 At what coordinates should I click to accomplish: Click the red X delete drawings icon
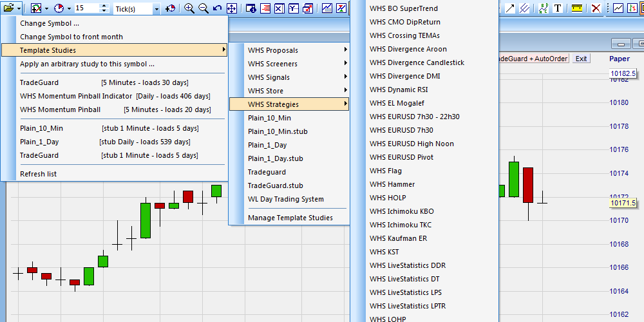[596, 8]
